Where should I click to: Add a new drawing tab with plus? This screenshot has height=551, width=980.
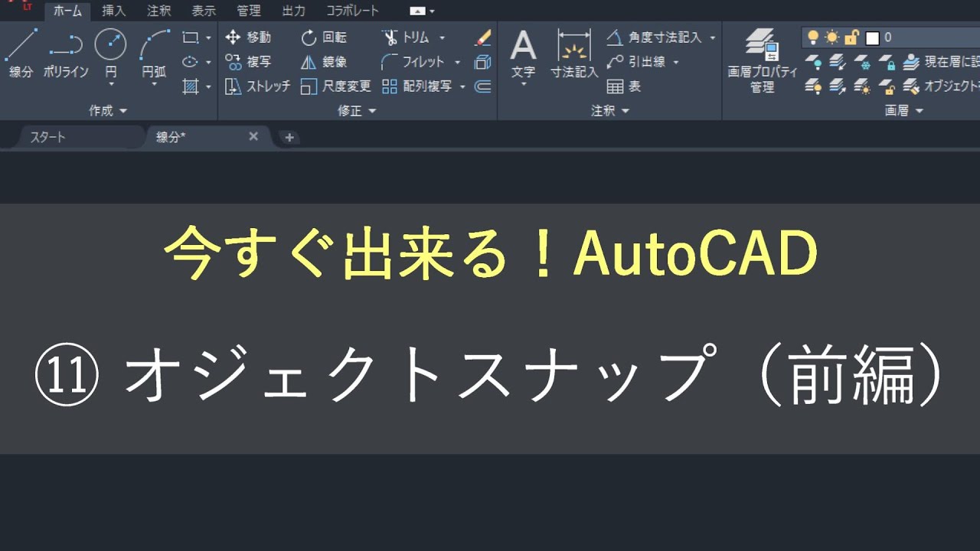(x=289, y=137)
